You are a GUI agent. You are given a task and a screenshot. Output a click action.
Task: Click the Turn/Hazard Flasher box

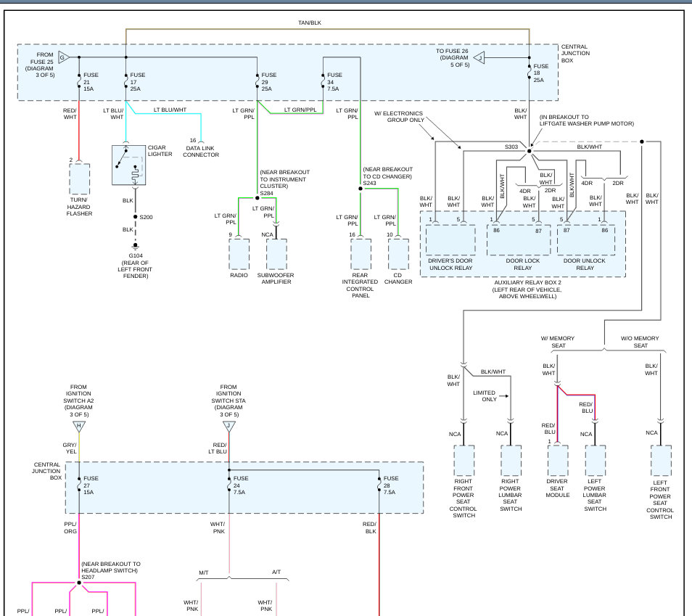[x=80, y=179]
